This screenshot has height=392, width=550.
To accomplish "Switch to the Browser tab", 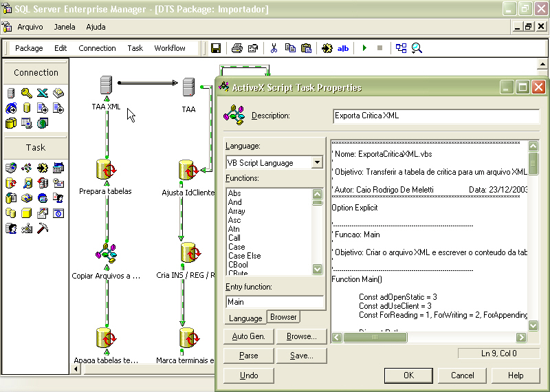I will (283, 317).
